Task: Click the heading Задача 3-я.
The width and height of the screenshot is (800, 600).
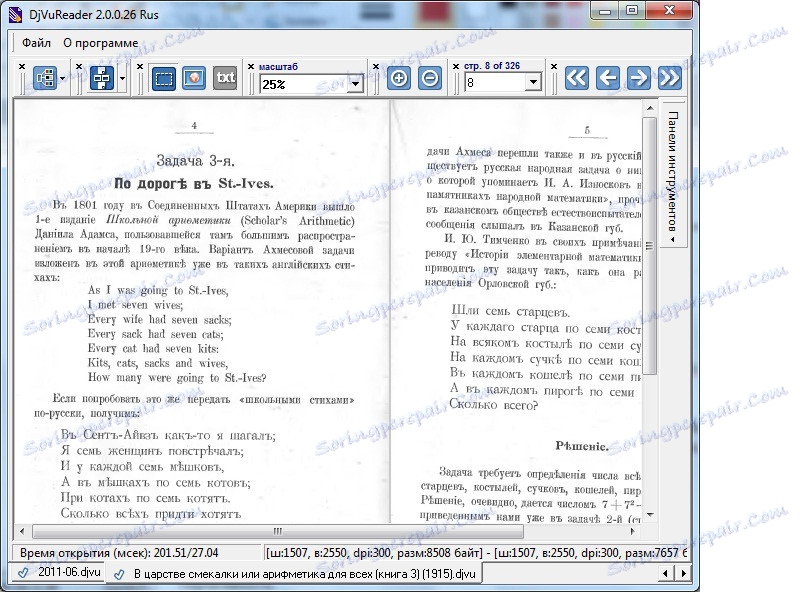Action: tap(195, 161)
